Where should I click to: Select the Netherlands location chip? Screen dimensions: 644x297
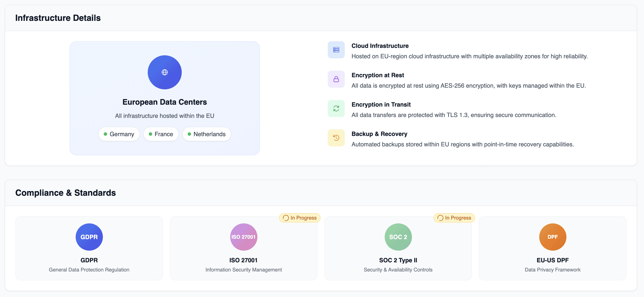[x=207, y=134]
